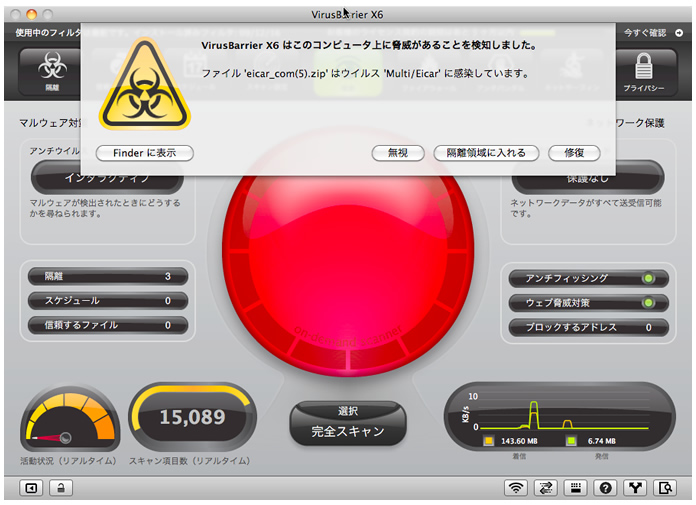Click the small lock icon at bottom left
This screenshot has height=505, width=696.
pyautogui.click(x=61, y=488)
